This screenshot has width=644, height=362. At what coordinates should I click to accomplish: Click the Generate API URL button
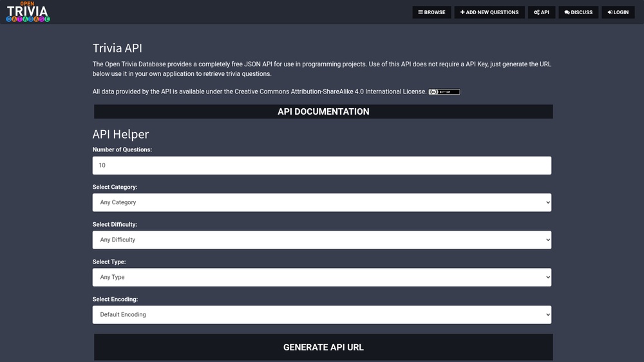[323, 347]
